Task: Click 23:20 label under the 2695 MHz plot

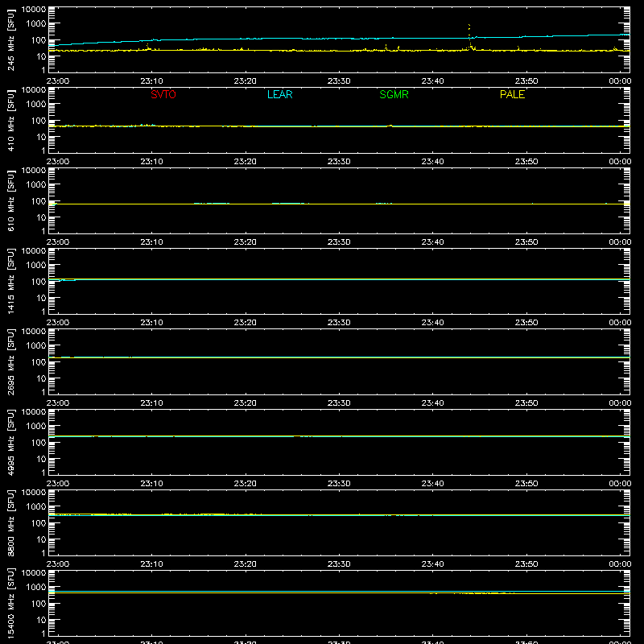Action: (x=246, y=403)
